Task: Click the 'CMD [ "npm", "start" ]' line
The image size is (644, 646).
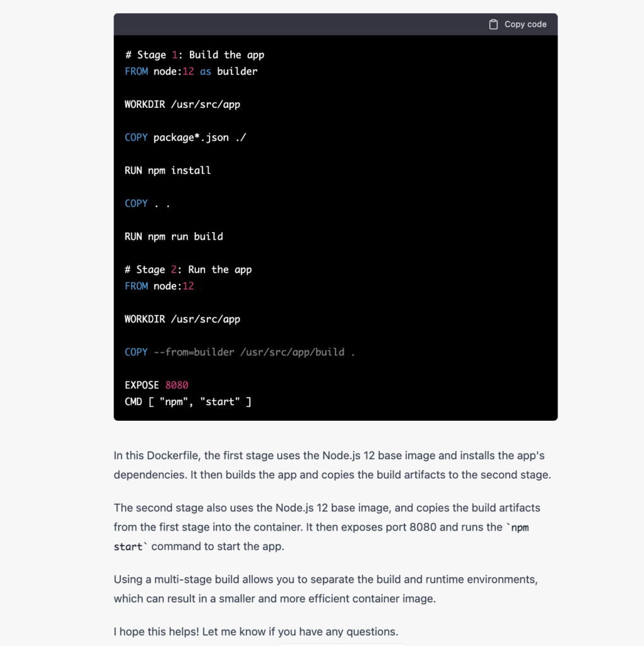Action: click(x=188, y=402)
